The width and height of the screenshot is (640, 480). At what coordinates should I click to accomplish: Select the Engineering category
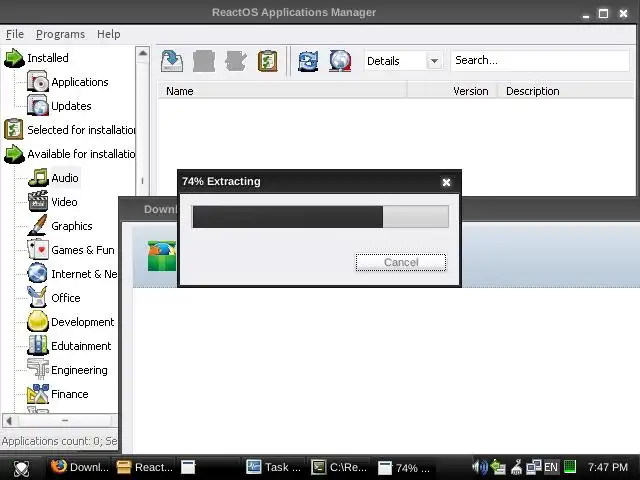(x=79, y=370)
